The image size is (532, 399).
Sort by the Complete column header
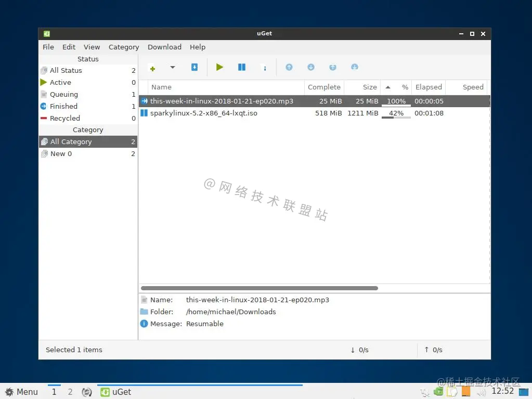tap(324, 87)
